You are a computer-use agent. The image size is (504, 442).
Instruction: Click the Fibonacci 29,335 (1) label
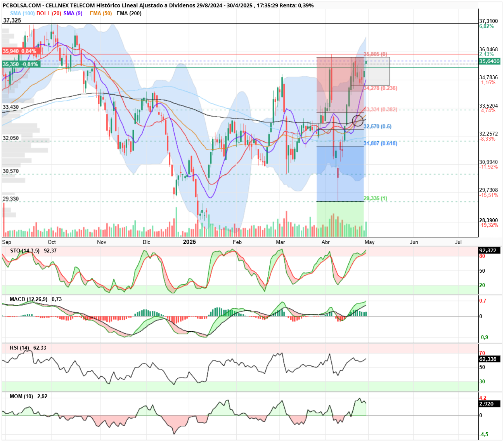click(x=375, y=198)
